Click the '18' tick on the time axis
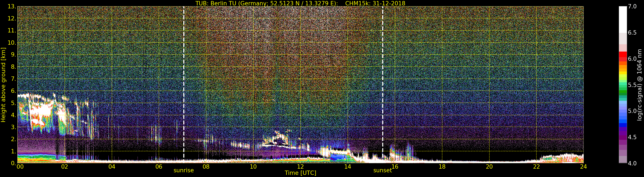The image size is (644, 177). (442, 166)
